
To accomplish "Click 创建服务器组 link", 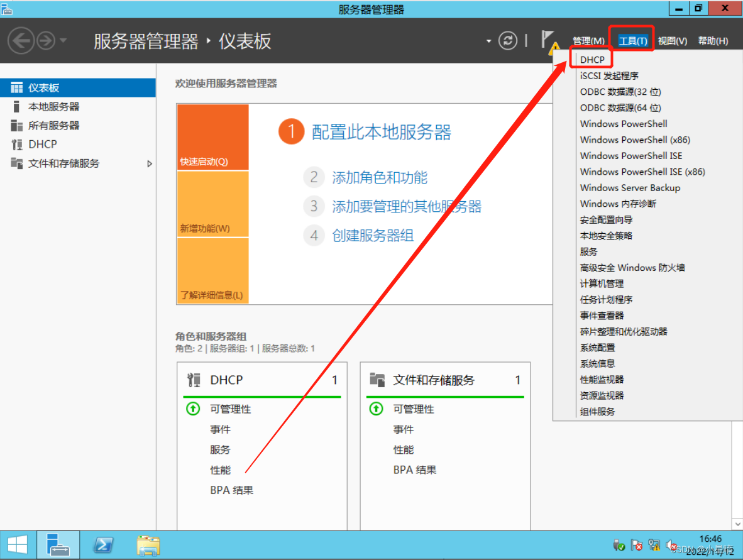I will (373, 236).
